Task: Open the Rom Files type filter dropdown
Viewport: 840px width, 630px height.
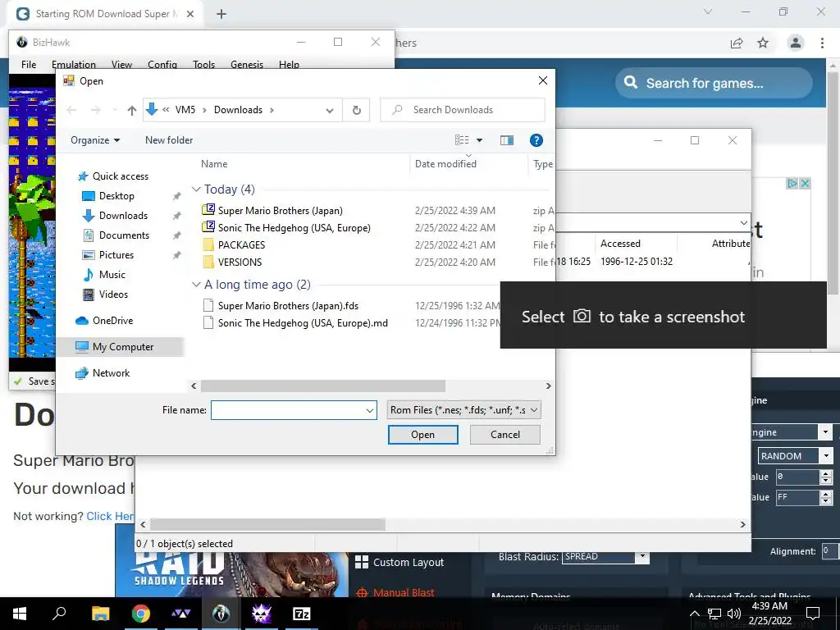Action: (x=464, y=410)
